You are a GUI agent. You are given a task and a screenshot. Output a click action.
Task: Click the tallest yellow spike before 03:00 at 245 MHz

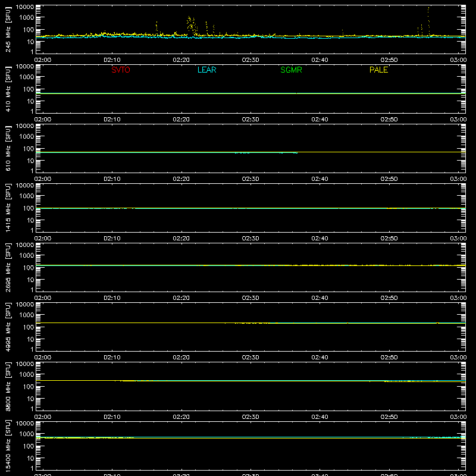coord(428,21)
